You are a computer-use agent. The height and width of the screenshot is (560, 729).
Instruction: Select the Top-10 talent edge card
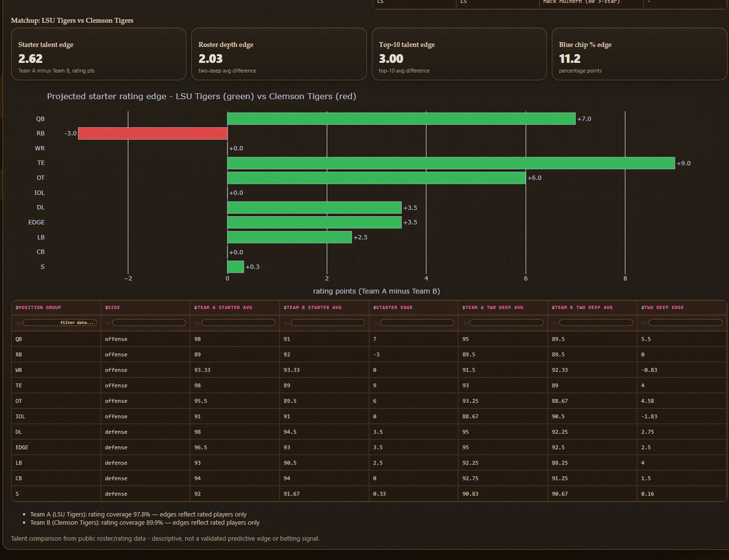click(459, 54)
